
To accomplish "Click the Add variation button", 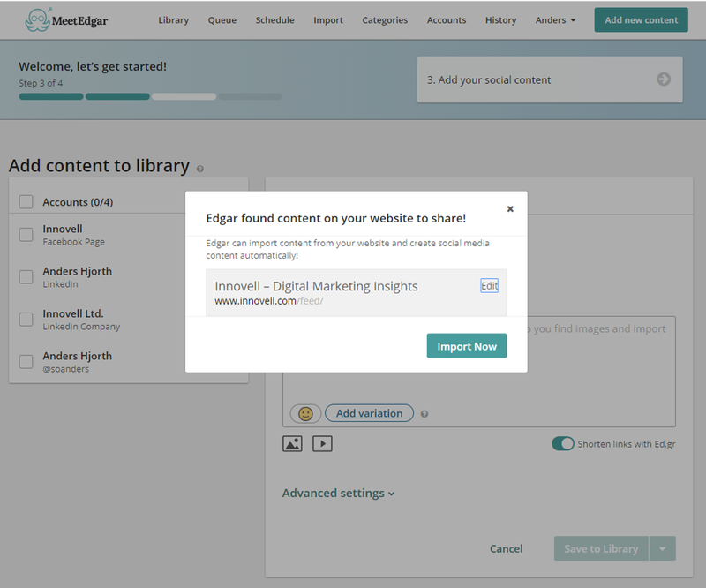I will click(x=369, y=413).
